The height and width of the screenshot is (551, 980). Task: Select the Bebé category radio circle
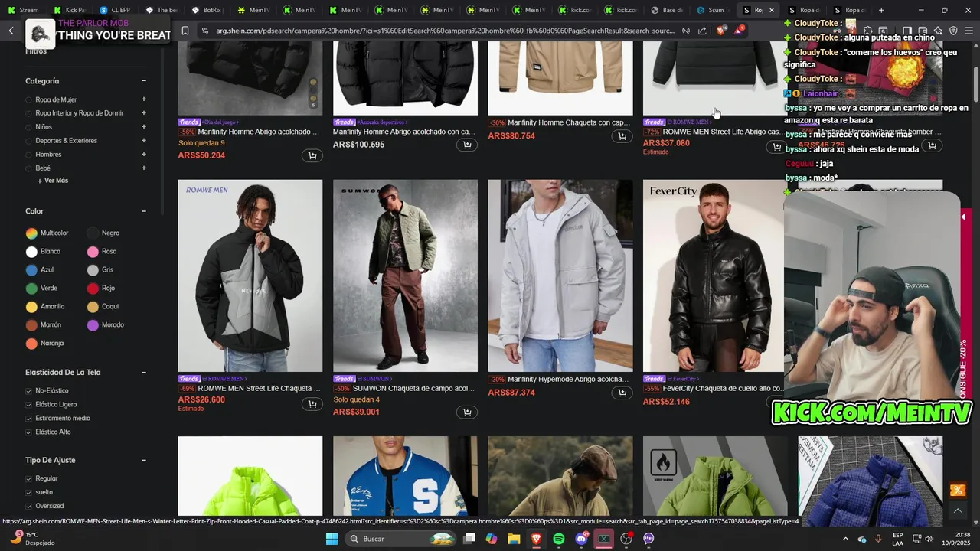29,168
